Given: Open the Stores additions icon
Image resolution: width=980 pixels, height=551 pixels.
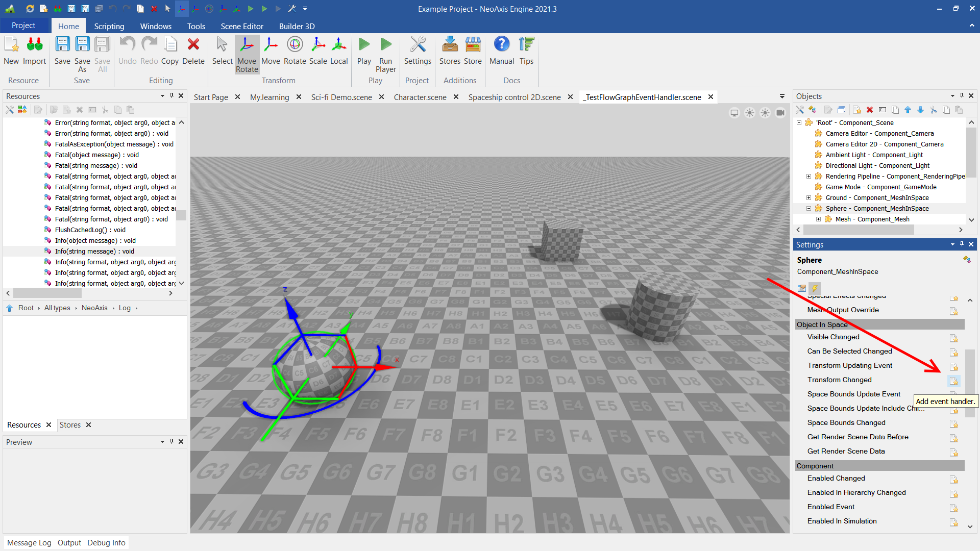Looking at the screenshot, I should (x=449, y=45).
